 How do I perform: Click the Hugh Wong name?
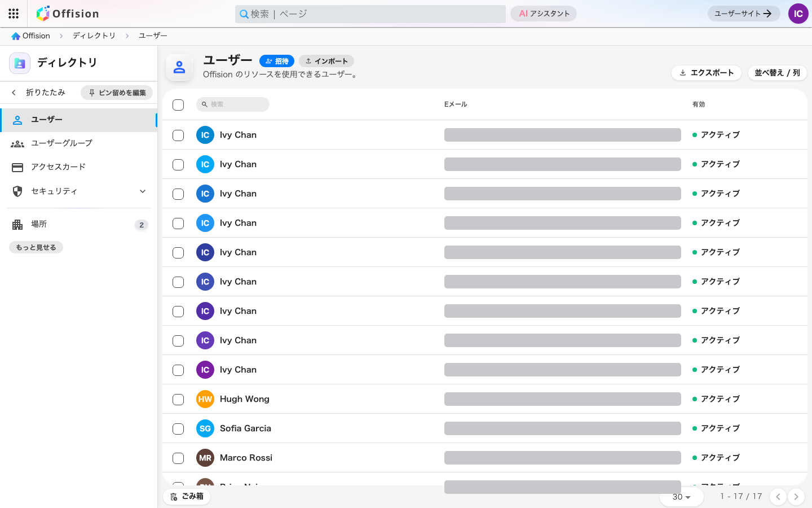click(245, 399)
